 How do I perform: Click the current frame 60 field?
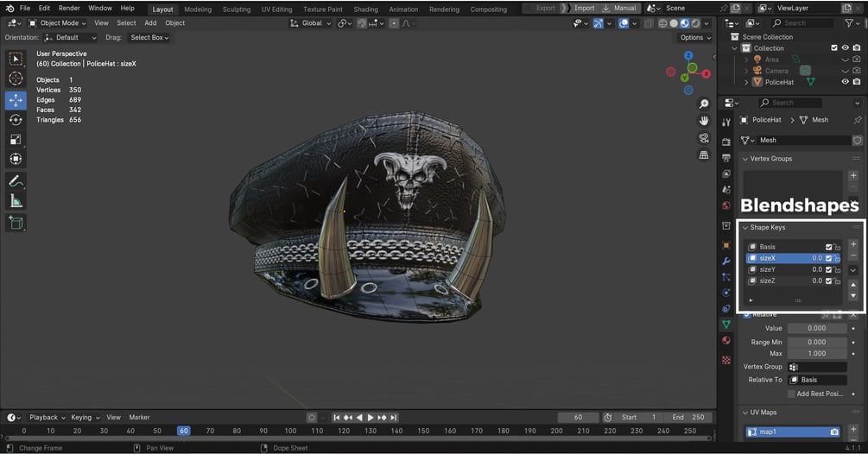click(578, 418)
